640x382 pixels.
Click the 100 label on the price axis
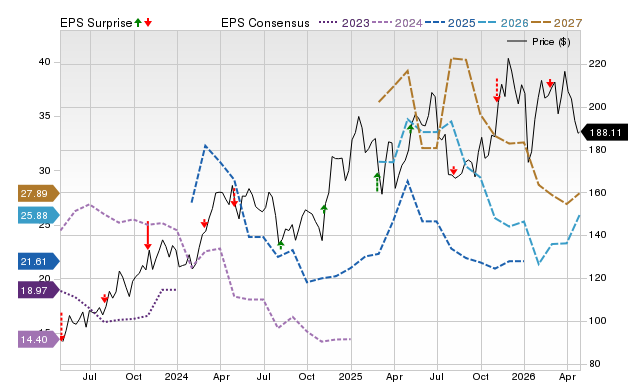coord(597,321)
